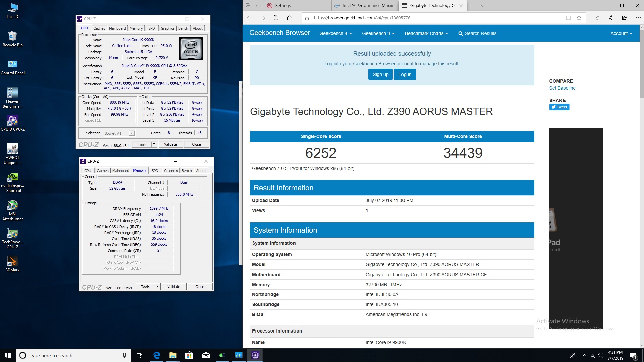Switch to Settings browser tab

click(x=298, y=6)
